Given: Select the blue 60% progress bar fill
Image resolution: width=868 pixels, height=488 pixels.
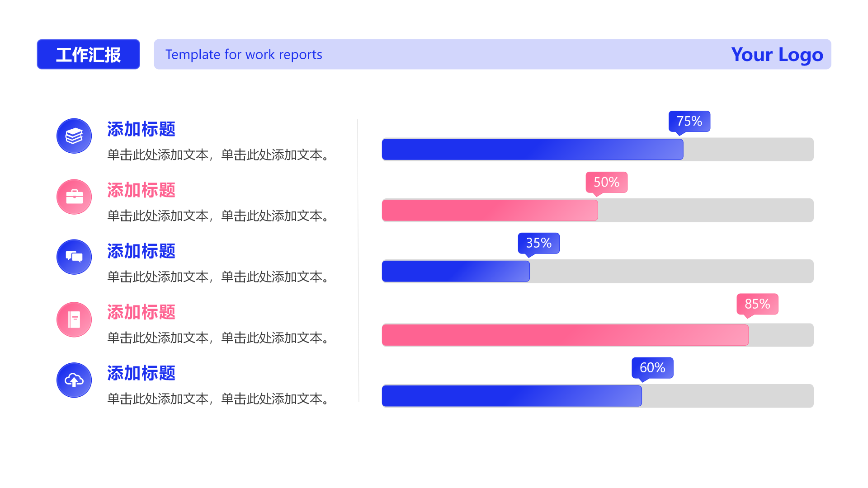Looking at the screenshot, I should [511, 396].
